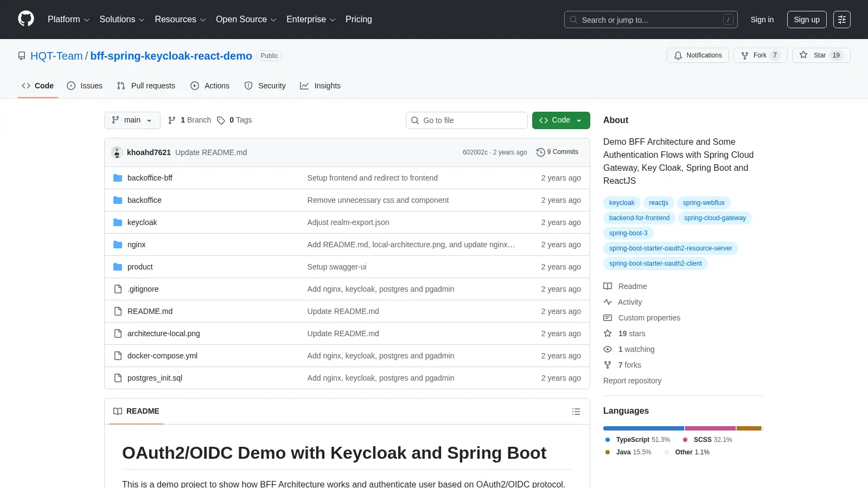Click the fork icon beside 7 forks
Image resolution: width=868 pixels, height=488 pixels.
pos(608,365)
